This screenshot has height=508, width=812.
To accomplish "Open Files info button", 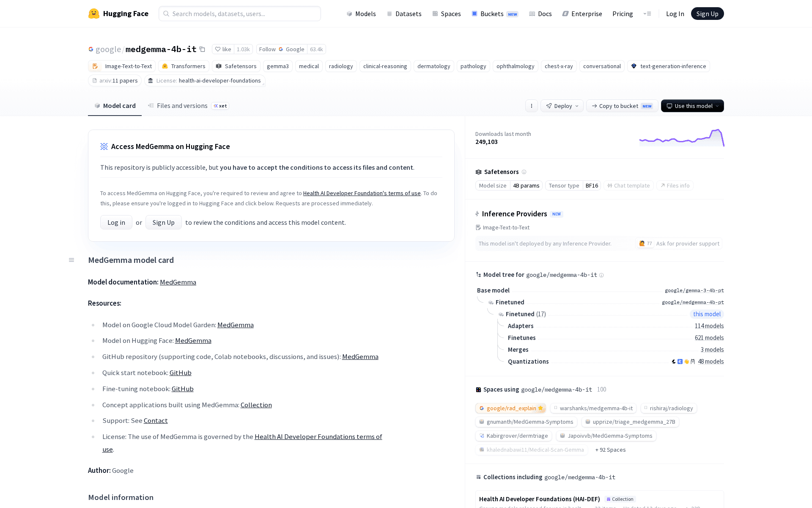I will click(675, 185).
